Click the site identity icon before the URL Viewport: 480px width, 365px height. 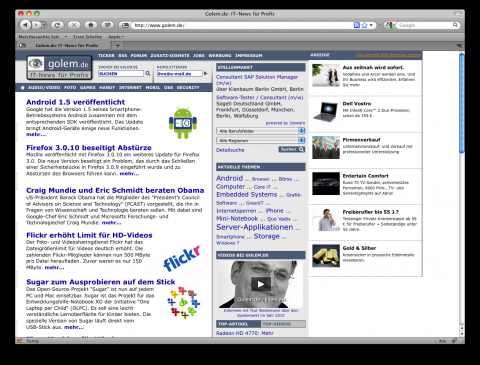click(x=124, y=25)
